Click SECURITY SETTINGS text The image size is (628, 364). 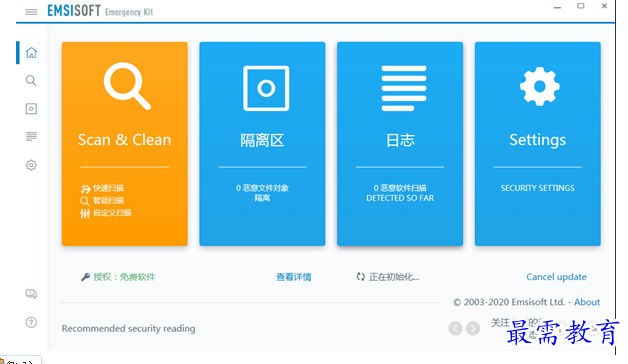[x=537, y=188]
